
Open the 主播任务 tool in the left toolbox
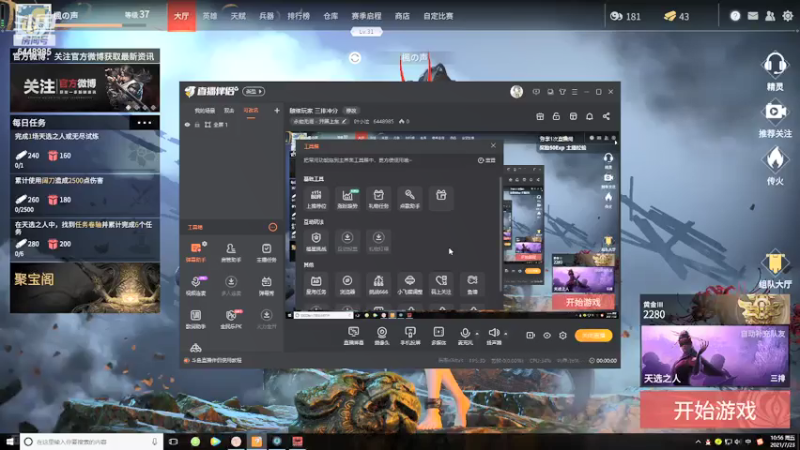[x=266, y=252]
